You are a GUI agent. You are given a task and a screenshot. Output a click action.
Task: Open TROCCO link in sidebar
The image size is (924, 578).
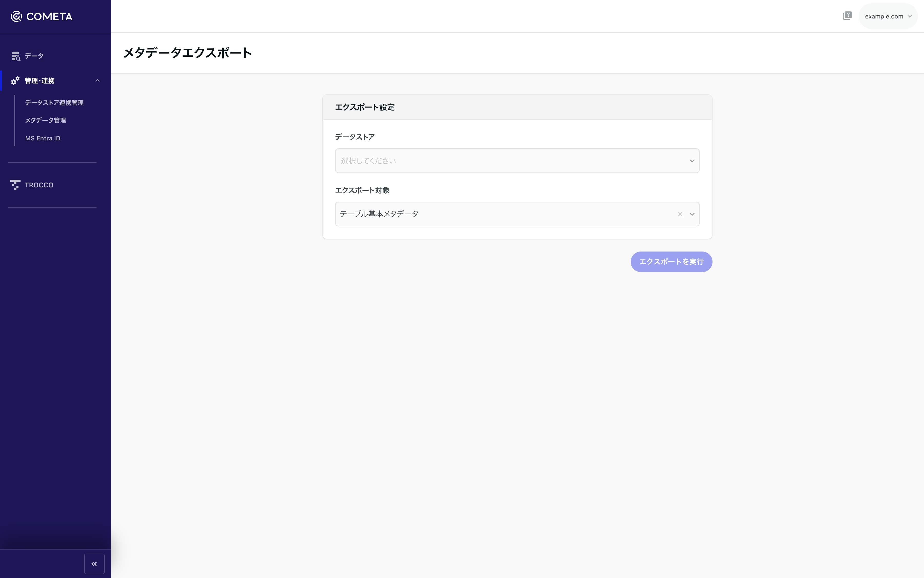click(x=39, y=185)
